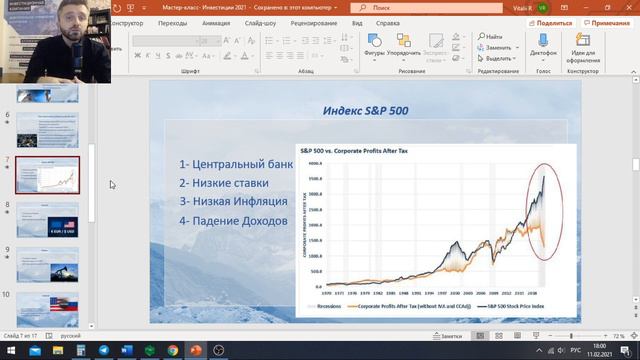This screenshot has height=360, width=640.
Task: Open the line spacing dropdown
Action: (x=329, y=40)
